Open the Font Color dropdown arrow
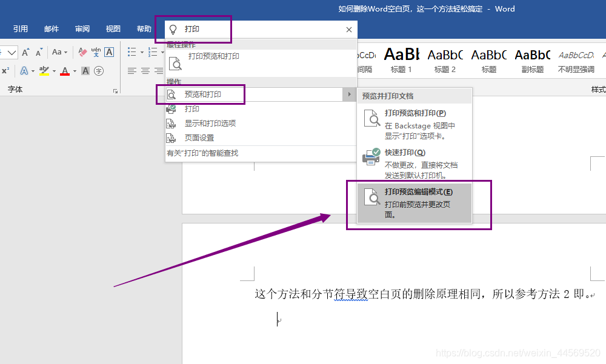 click(74, 71)
